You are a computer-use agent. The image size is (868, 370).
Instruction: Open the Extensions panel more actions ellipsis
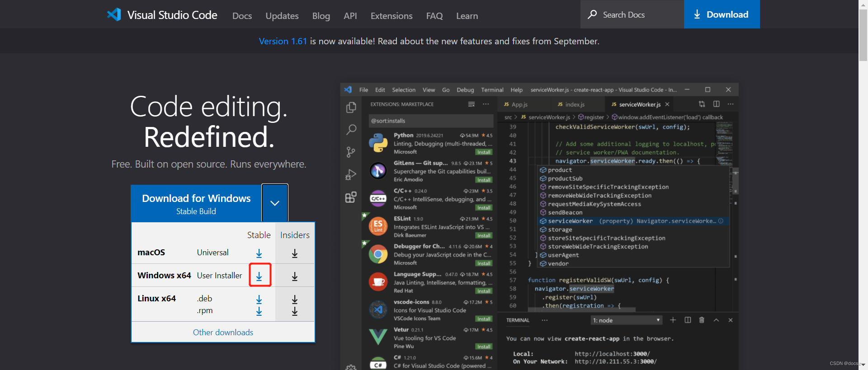tap(486, 104)
